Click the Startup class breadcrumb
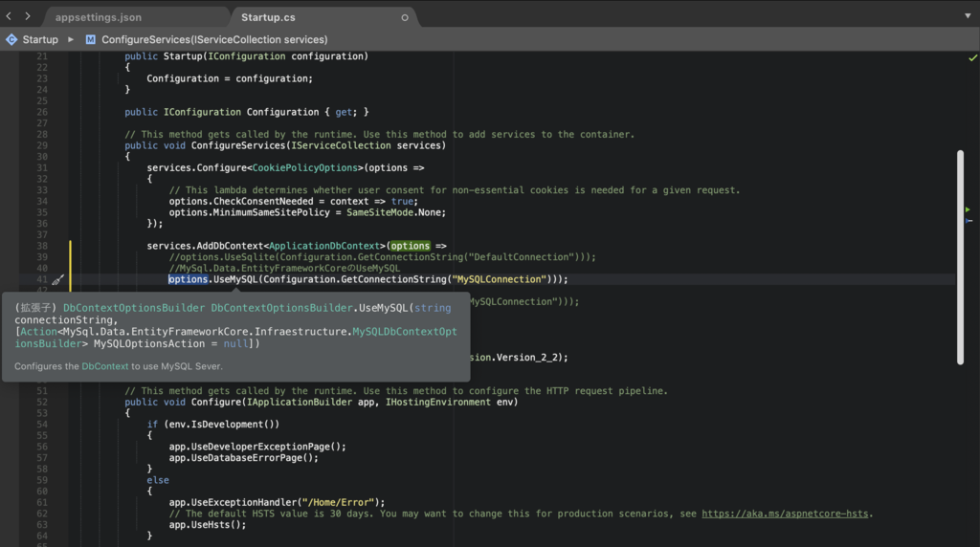Screen dimensions: 980x547 pos(40,39)
